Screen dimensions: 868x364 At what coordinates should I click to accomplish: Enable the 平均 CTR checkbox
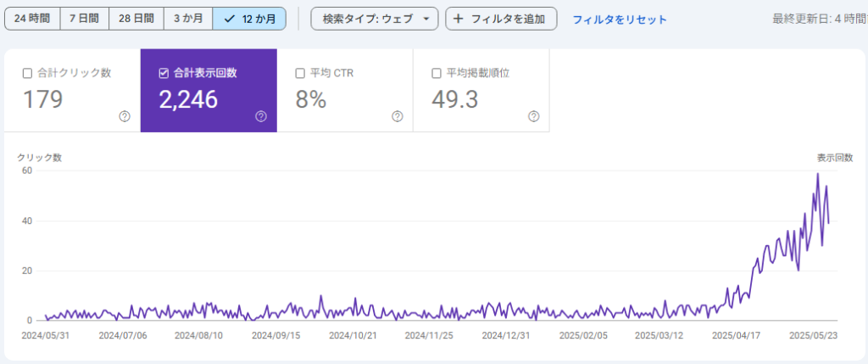(300, 73)
